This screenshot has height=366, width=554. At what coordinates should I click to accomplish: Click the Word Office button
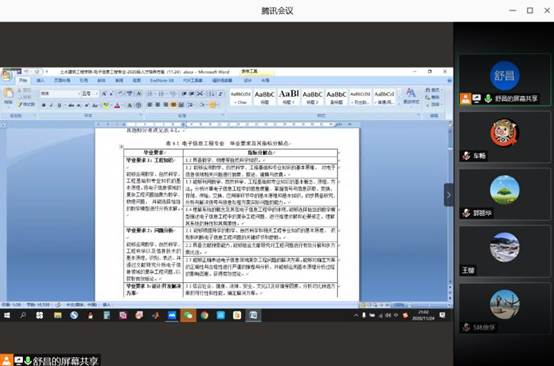[6, 75]
